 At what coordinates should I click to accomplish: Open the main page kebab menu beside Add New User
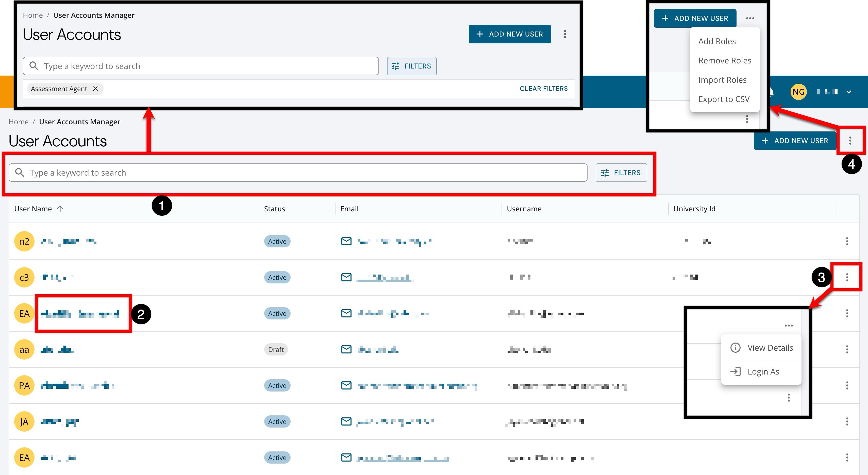click(x=850, y=141)
